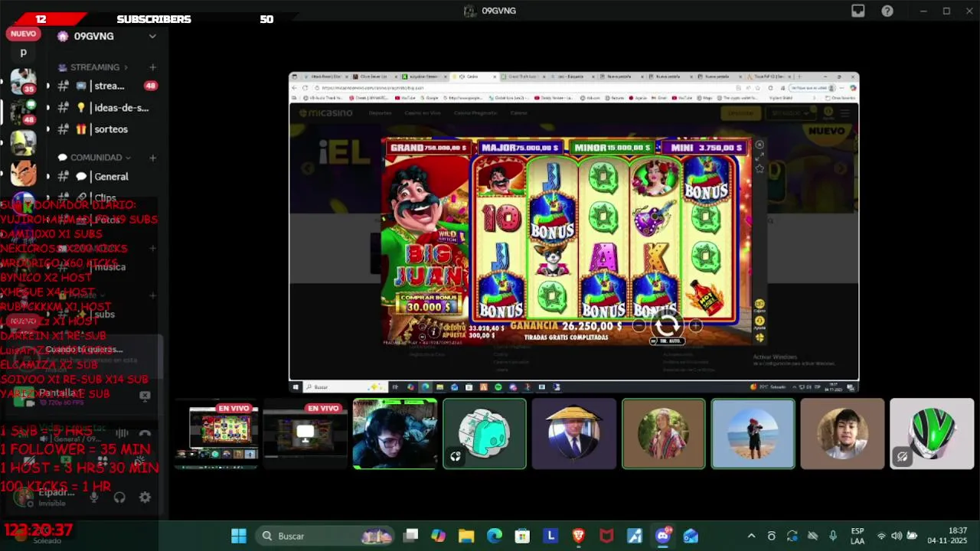The image size is (980, 551).
Task: Open McAfee from the taskbar
Action: tap(606, 536)
